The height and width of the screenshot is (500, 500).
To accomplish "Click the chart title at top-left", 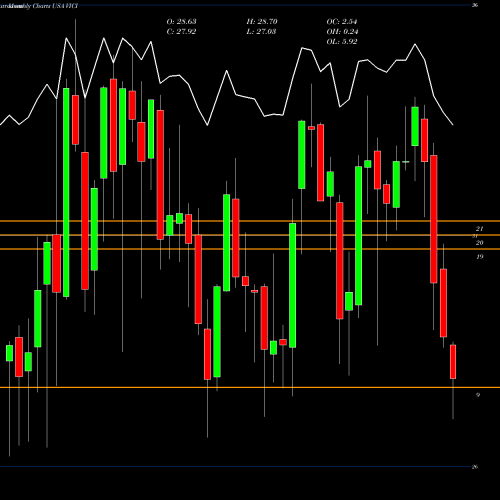I will click(x=39, y=6).
